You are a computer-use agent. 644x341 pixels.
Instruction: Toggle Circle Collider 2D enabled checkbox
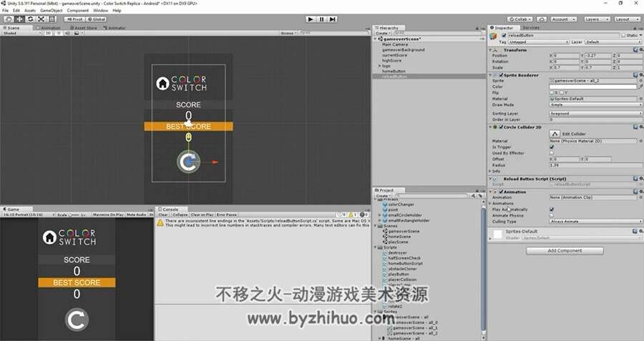point(501,127)
